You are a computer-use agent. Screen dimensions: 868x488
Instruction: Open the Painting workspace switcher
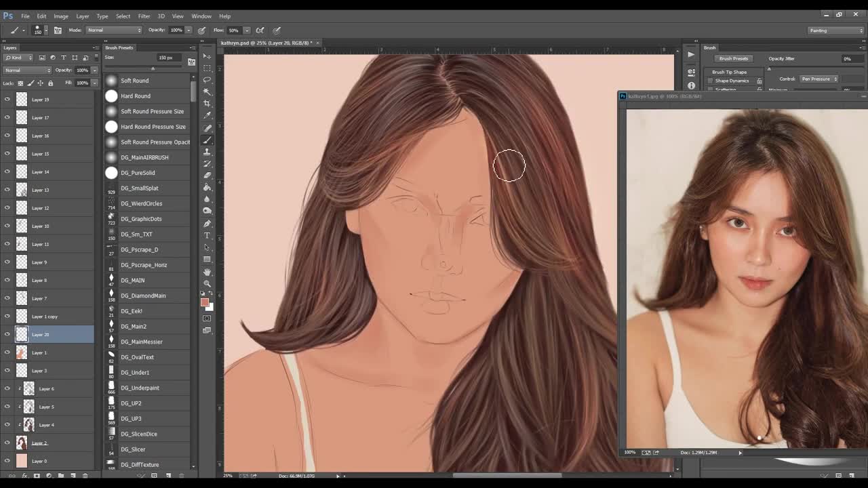pyautogui.click(x=835, y=30)
